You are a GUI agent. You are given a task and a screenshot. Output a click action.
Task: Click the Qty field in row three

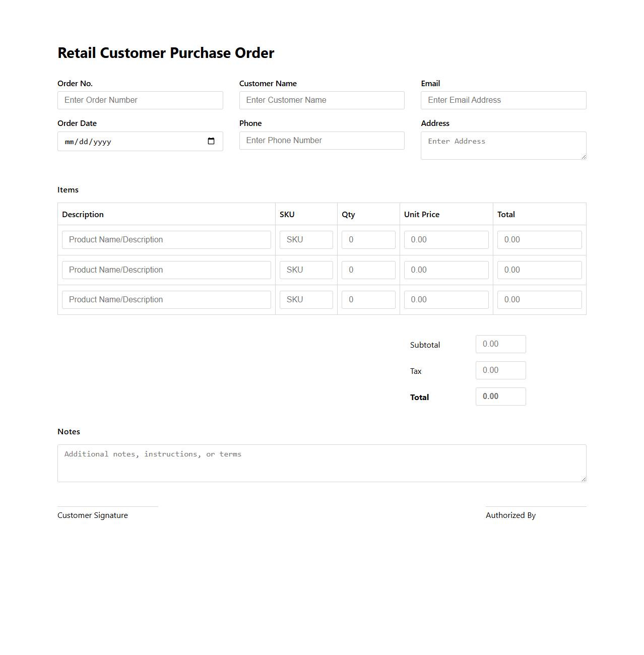[x=368, y=299]
